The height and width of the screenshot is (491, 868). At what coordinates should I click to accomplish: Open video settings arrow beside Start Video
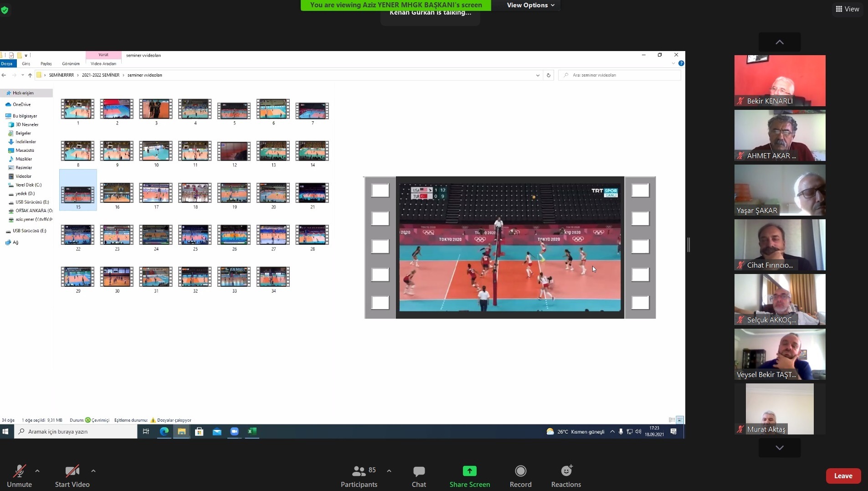coord(93,471)
